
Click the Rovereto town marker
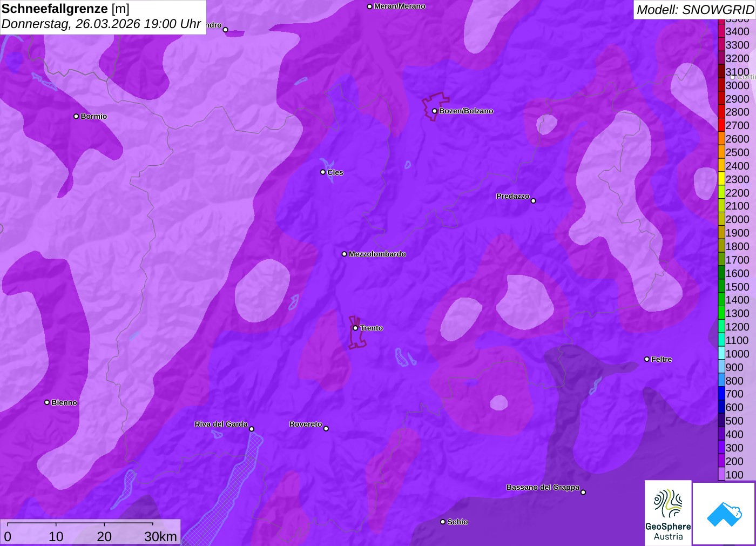pos(326,429)
